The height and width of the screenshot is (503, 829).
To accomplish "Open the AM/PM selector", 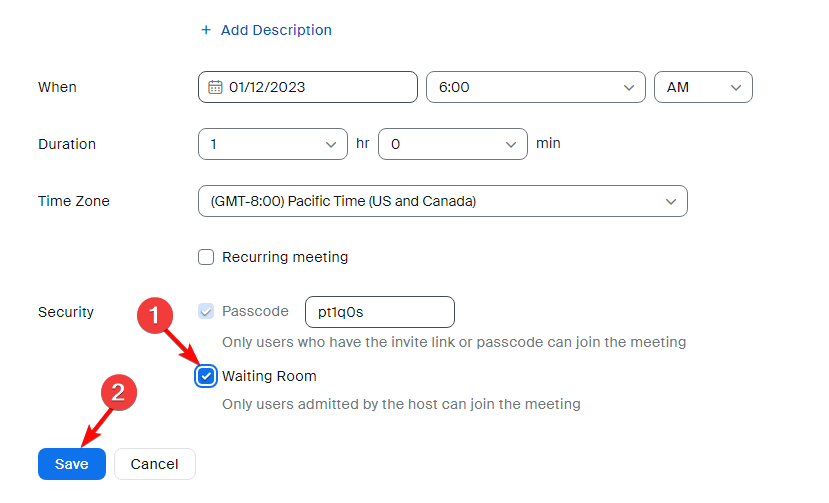I will tap(703, 87).
